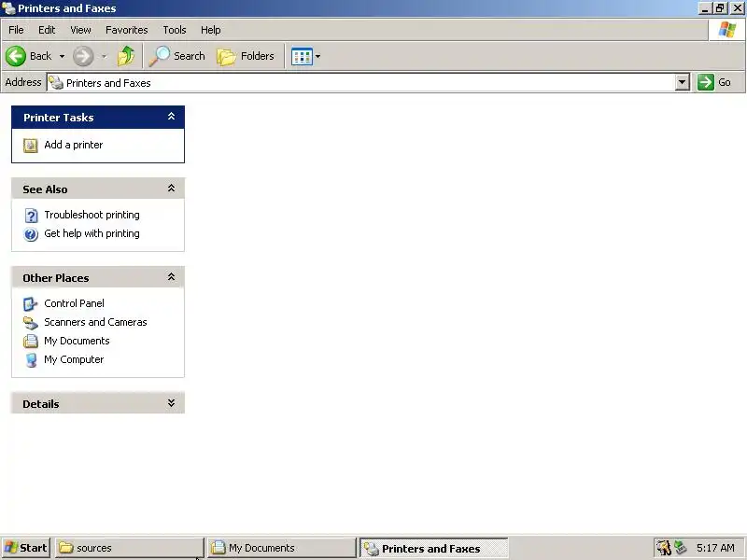
Task: Open the Tools menu
Action: (175, 30)
